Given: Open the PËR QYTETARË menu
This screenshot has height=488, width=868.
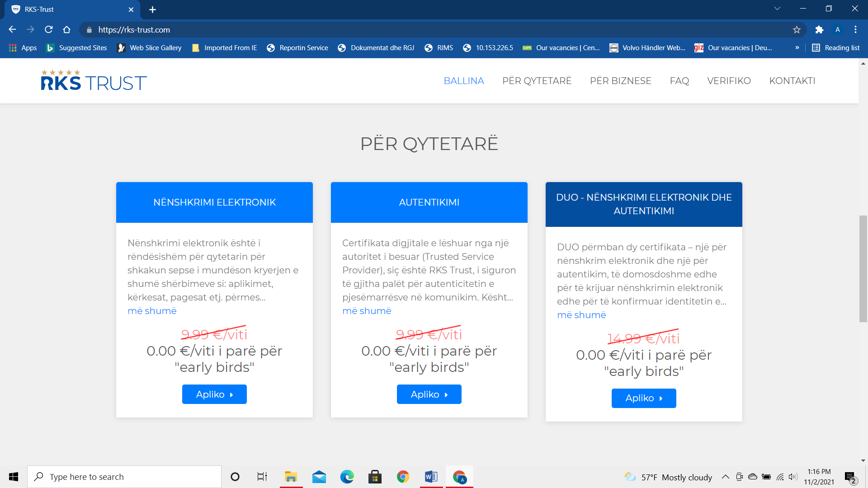Looking at the screenshot, I should (x=537, y=81).
